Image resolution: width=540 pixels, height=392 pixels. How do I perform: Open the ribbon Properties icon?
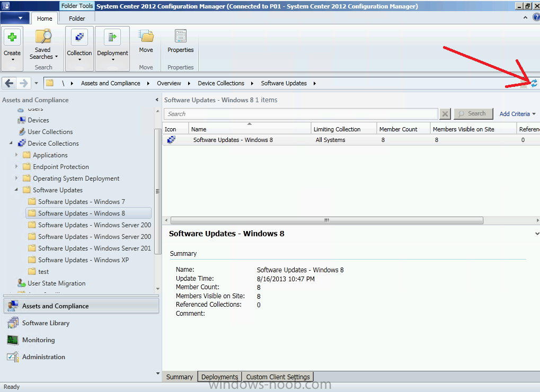(x=181, y=36)
